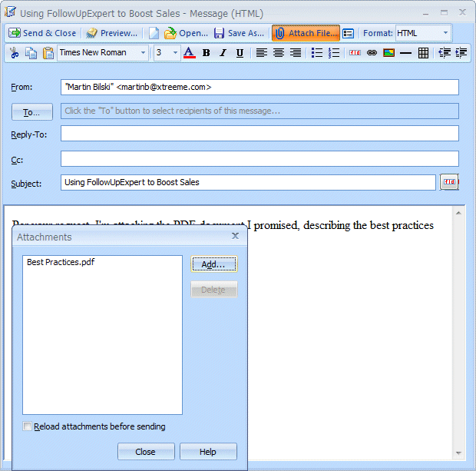Click message body scrollbar down arrow
Image resolution: width=476 pixels, height=471 pixels.
click(458, 453)
